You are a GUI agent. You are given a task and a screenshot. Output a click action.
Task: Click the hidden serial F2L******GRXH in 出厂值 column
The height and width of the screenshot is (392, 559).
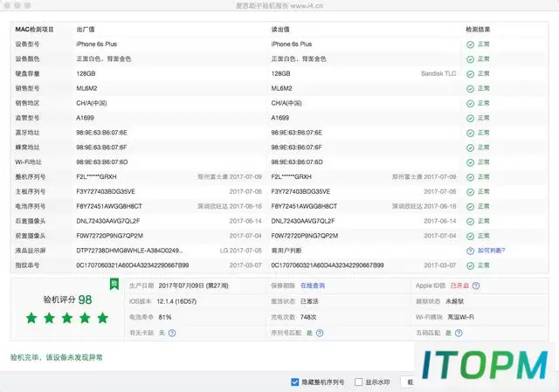96,176
